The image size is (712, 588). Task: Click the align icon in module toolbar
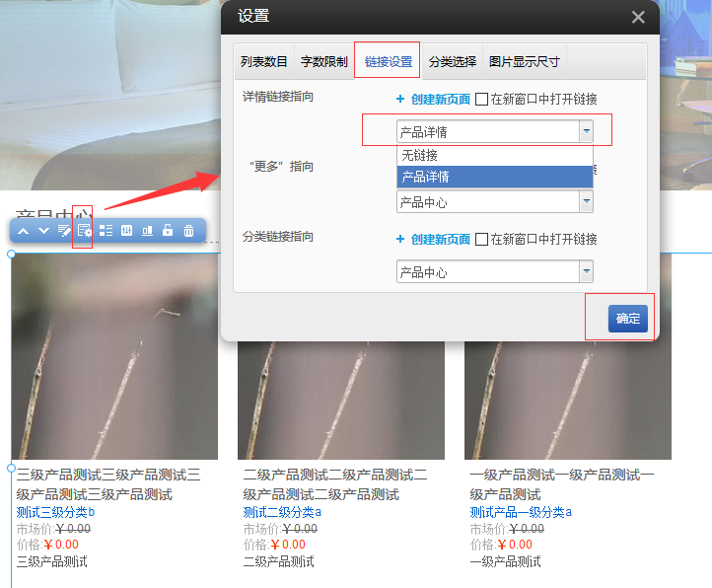tap(147, 231)
